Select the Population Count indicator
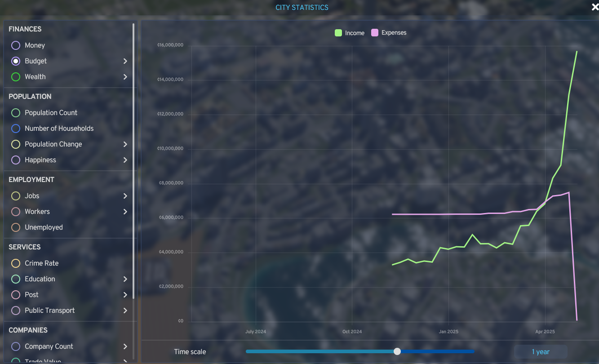Image resolution: width=599 pixels, height=364 pixels. click(15, 112)
